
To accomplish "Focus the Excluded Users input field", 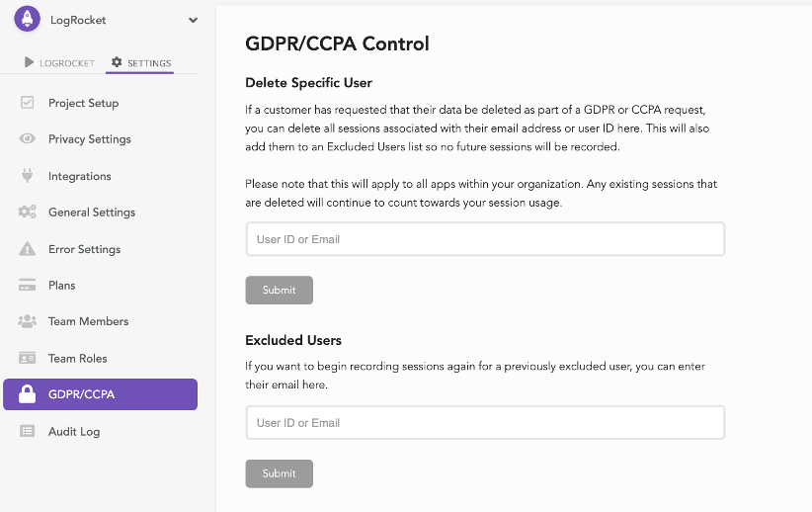I will click(485, 423).
